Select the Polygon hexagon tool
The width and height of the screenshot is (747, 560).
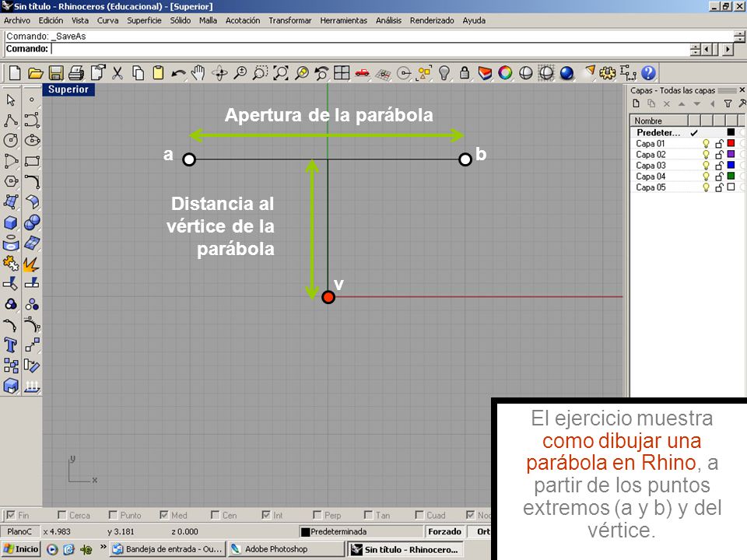(x=10, y=181)
